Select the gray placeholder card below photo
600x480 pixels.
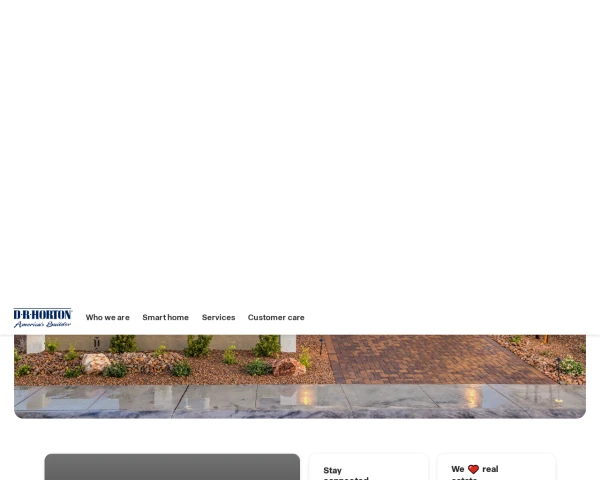click(x=171, y=467)
